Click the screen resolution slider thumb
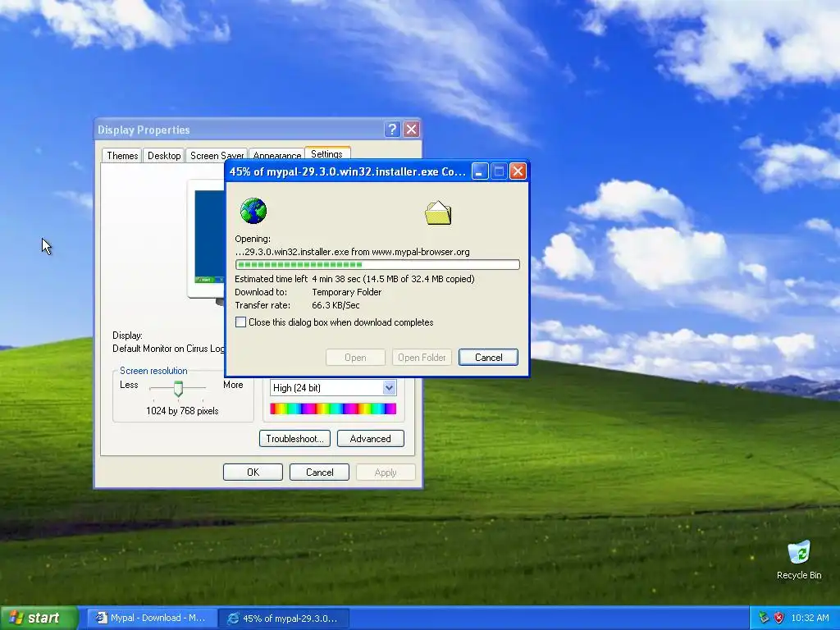 pyautogui.click(x=178, y=388)
